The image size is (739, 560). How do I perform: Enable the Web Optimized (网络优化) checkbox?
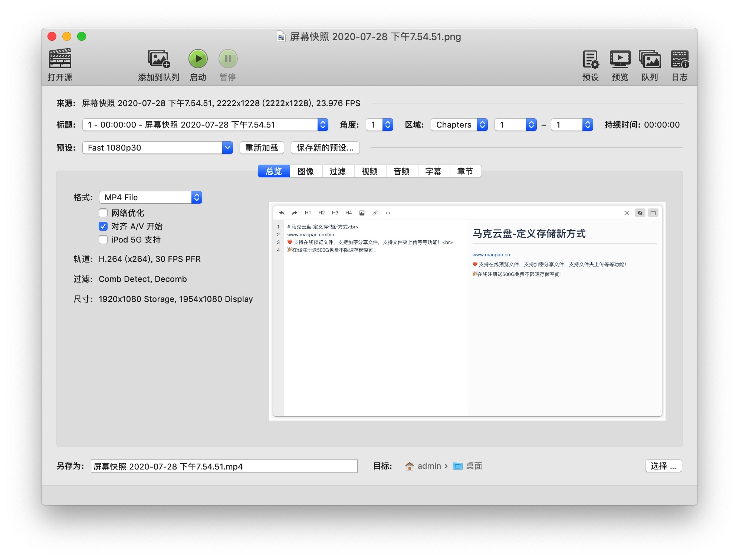pyautogui.click(x=103, y=213)
